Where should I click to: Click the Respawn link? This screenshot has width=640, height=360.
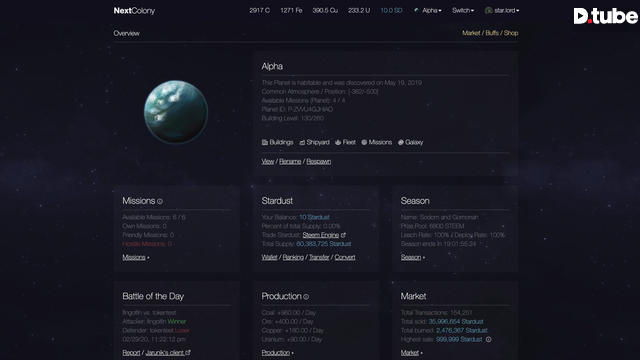(x=319, y=162)
